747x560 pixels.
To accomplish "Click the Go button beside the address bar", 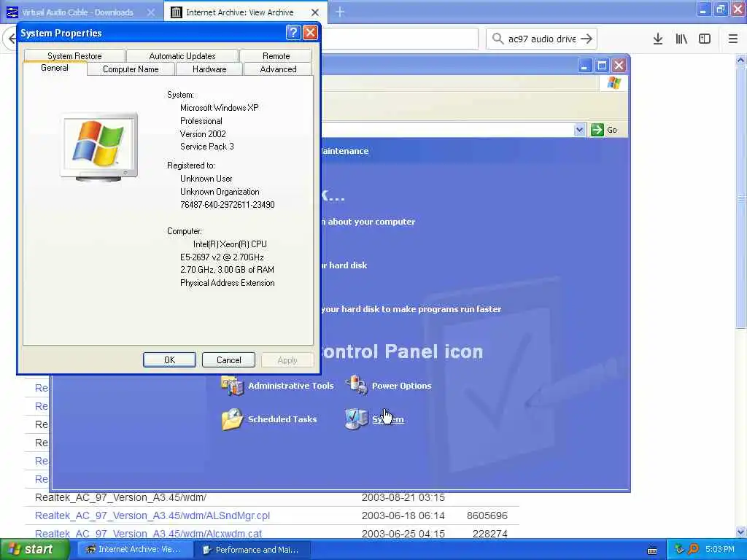I will coord(604,130).
